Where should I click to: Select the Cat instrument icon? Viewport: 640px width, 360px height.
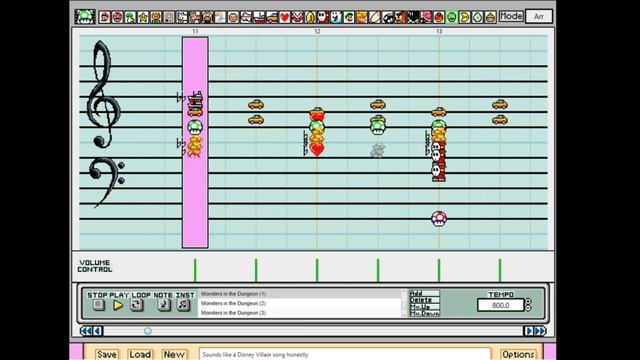195,17
